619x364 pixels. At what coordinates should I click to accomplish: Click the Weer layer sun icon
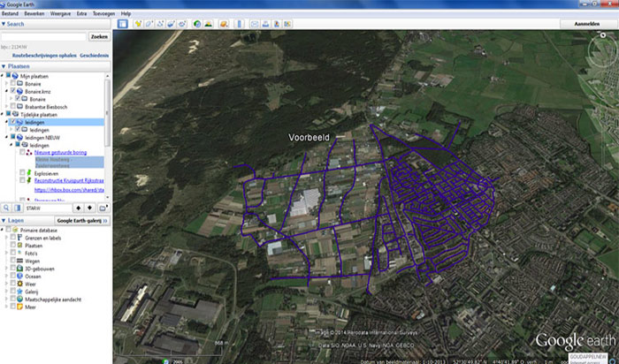(19, 284)
